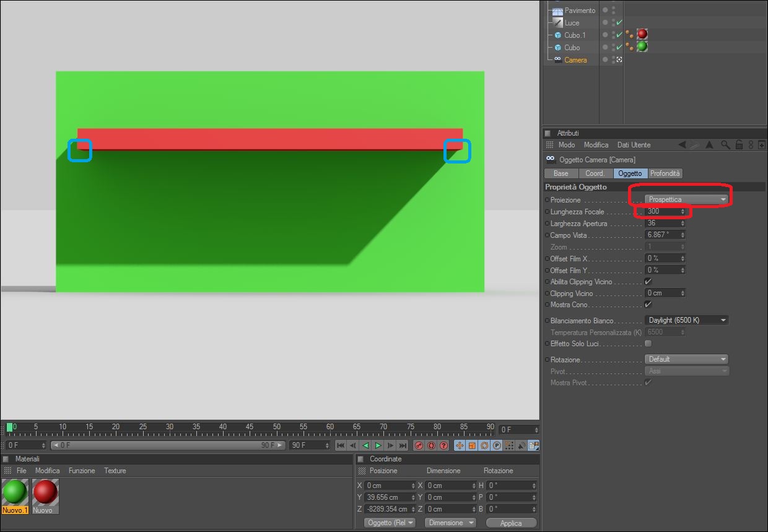Click the green material tag on Cubo
768x532 pixels.
point(642,46)
